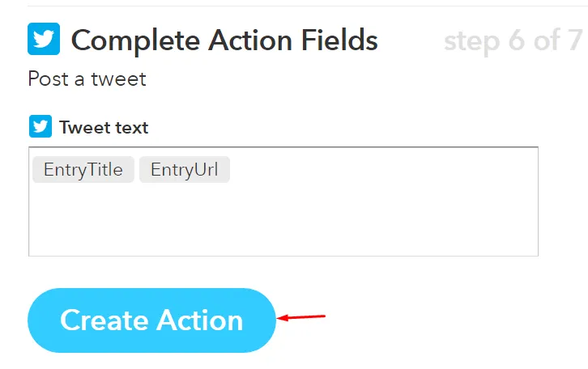Click the Tweet text field label
This screenshot has height=369, width=588.
[x=104, y=127]
